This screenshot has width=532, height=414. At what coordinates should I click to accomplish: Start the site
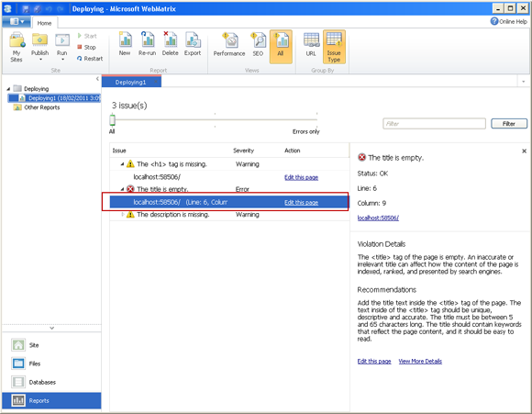click(87, 36)
